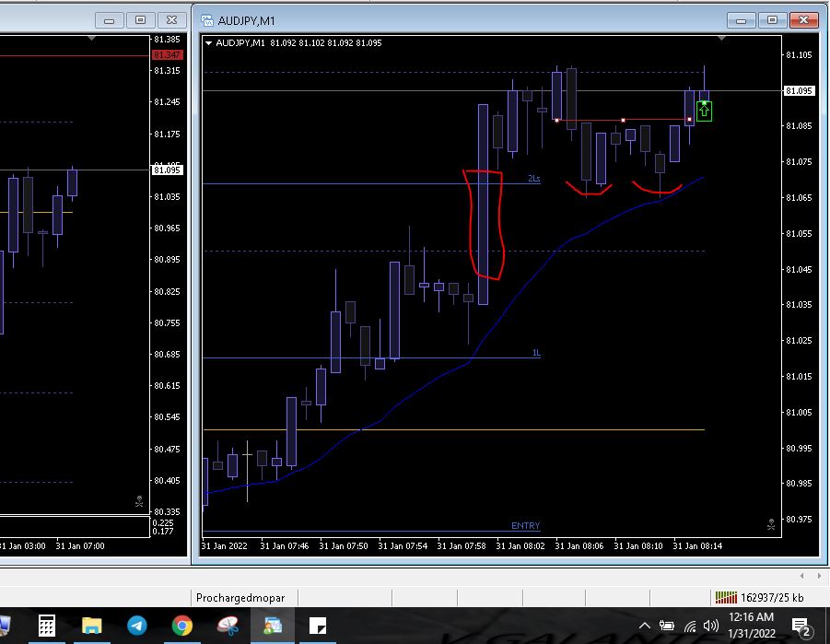Click the 31 Jan 07:00 label in left chart

pos(80,545)
